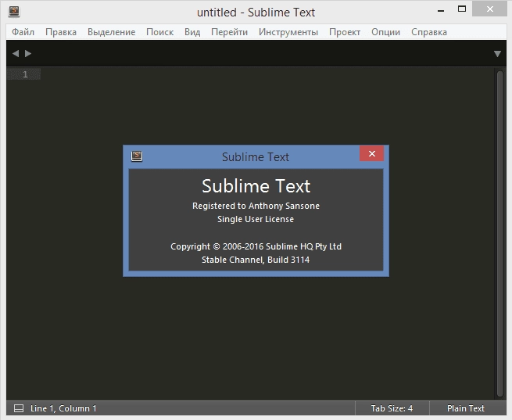Open the Проект menu
The width and height of the screenshot is (512, 420).
[x=345, y=32]
